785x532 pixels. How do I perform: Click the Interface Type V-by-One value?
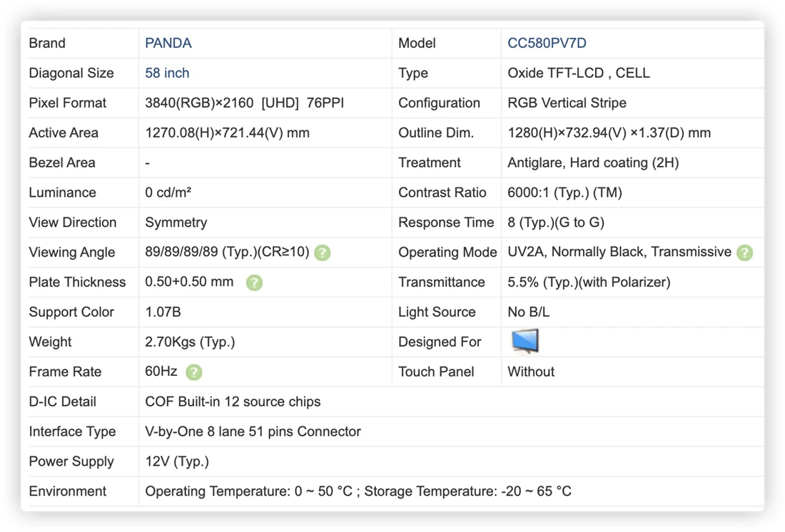click(x=253, y=431)
